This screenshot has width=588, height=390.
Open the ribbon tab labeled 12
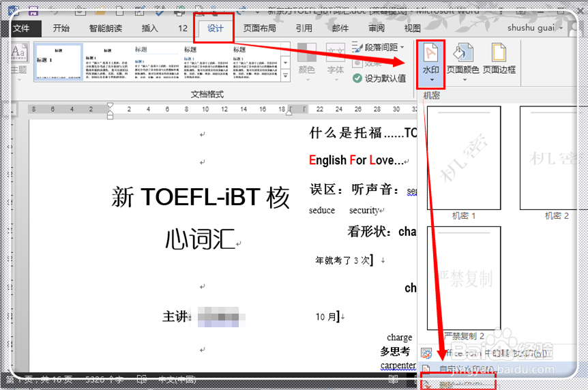coord(183,28)
